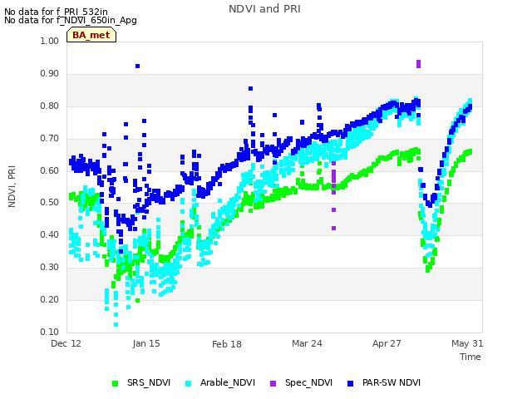Image resolution: width=532 pixels, height=399 pixels.
Task: Click the green SRS_NDVI legend swatch
Action: (115, 384)
